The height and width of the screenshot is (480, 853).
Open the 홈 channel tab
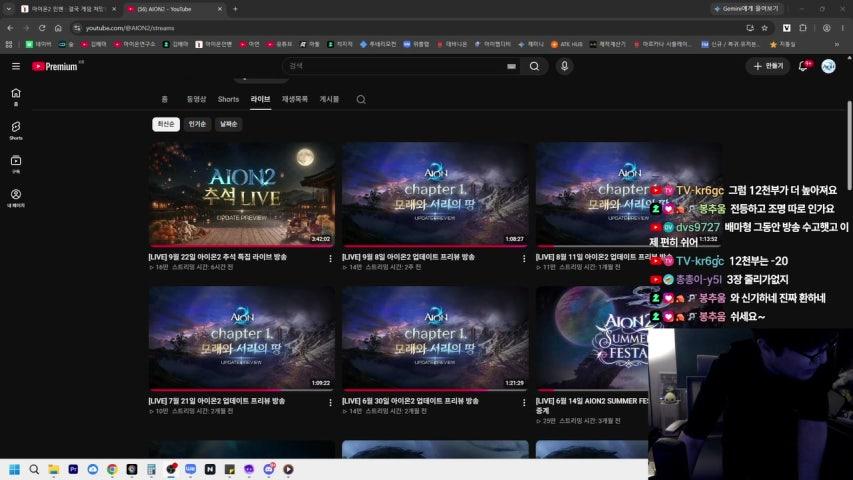pos(164,99)
